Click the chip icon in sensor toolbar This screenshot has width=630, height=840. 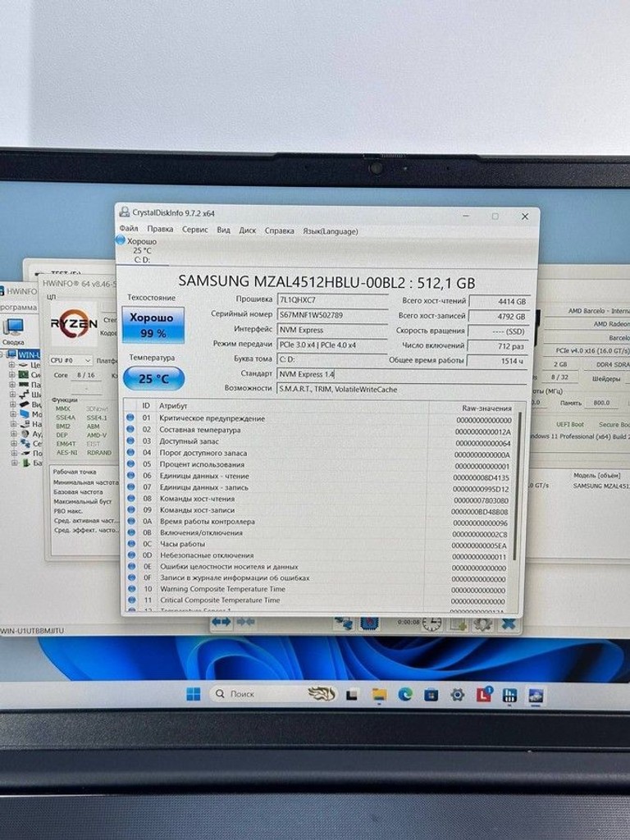370,623
